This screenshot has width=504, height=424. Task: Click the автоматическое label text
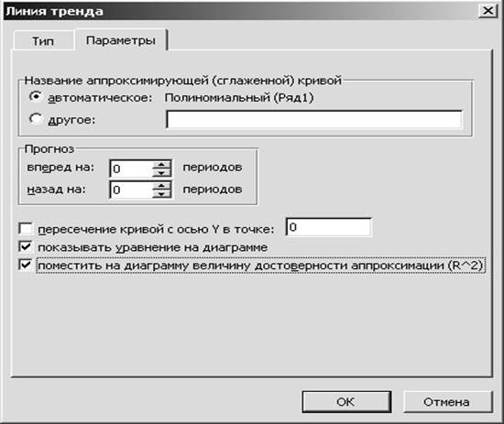pos(100,98)
